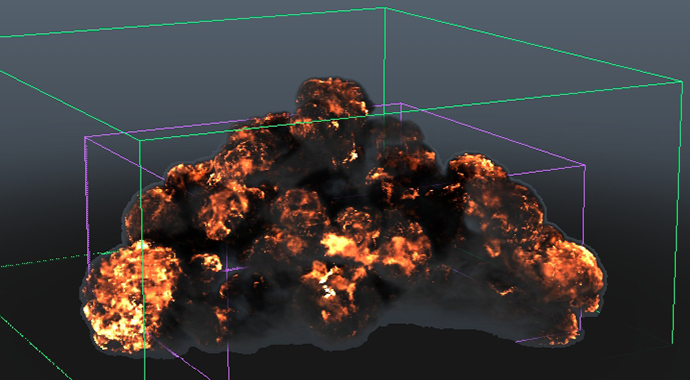This screenshot has height=380, width=690.
Task: Click the purple box's top back corner
Action: (x=400, y=104)
